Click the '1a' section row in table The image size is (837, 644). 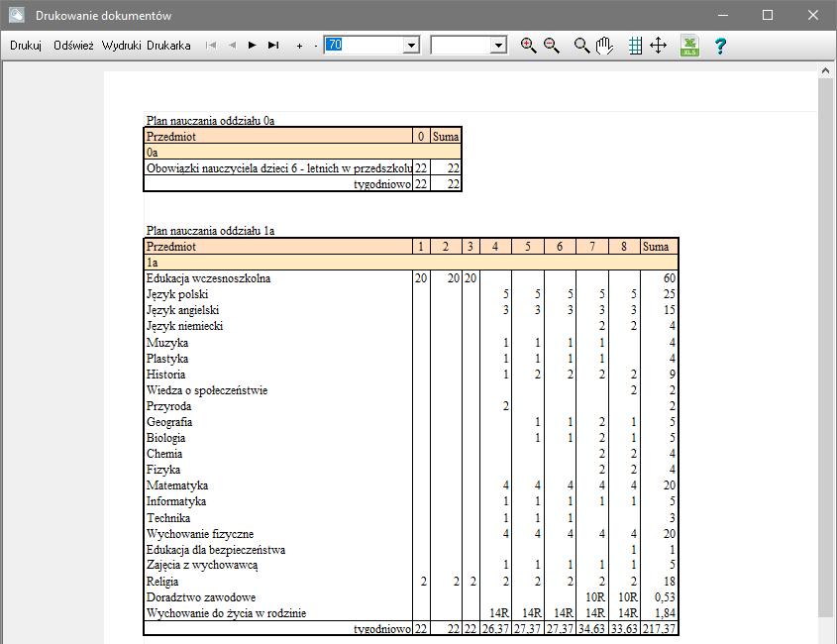click(x=411, y=263)
